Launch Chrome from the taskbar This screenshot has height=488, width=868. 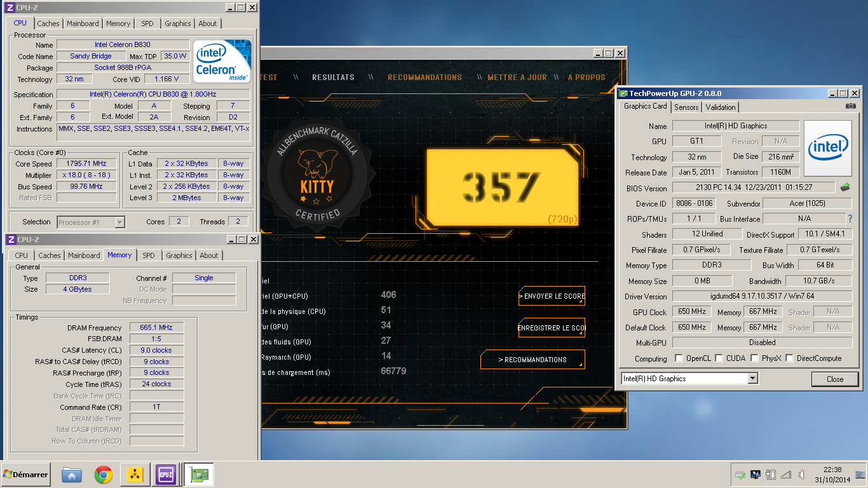104,475
